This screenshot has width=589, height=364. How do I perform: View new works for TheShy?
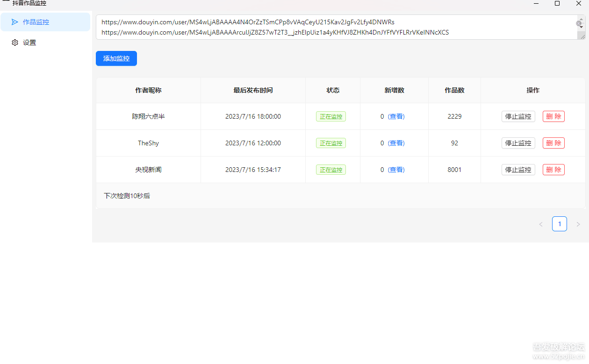click(x=396, y=143)
